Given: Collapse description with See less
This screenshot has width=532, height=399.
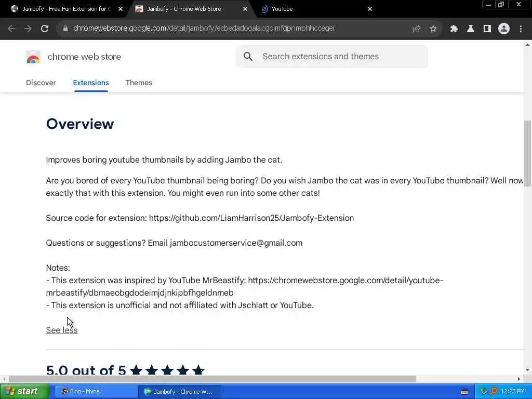Looking at the screenshot, I should tap(62, 330).
